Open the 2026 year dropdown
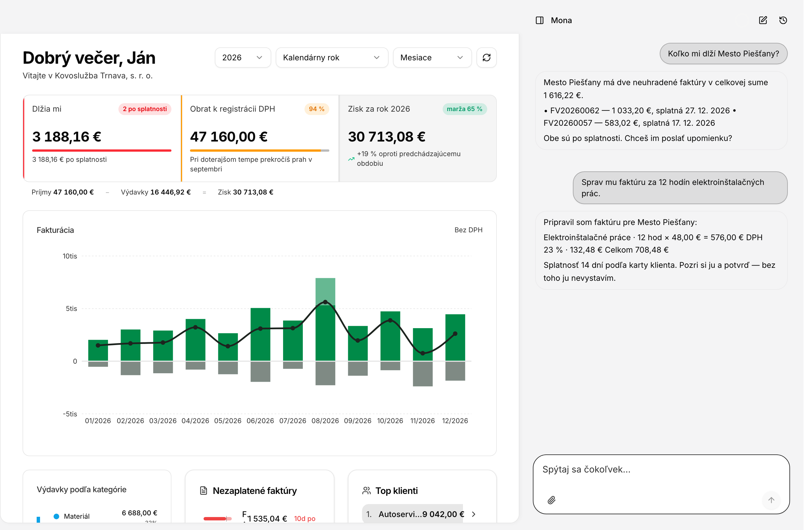This screenshot has height=530, width=812. 242,58
